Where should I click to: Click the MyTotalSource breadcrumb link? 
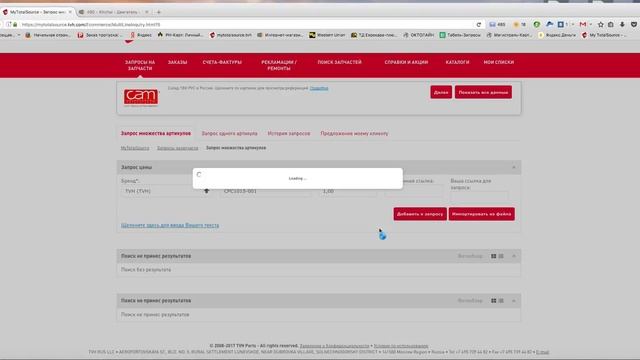pyautogui.click(x=135, y=148)
